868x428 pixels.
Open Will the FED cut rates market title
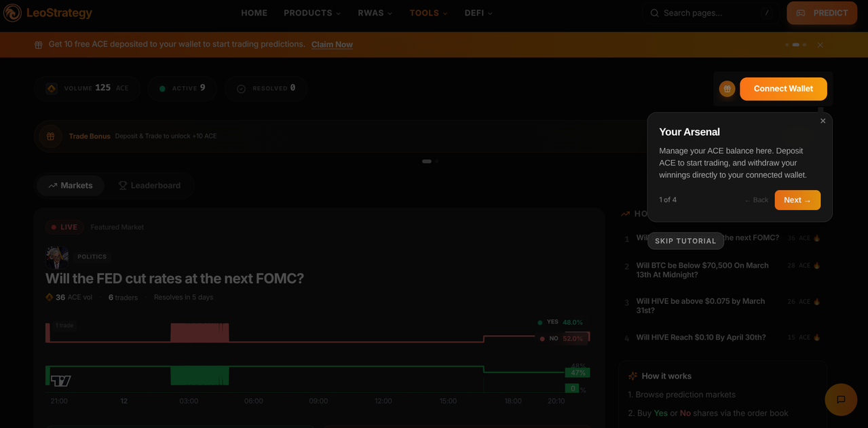click(174, 278)
